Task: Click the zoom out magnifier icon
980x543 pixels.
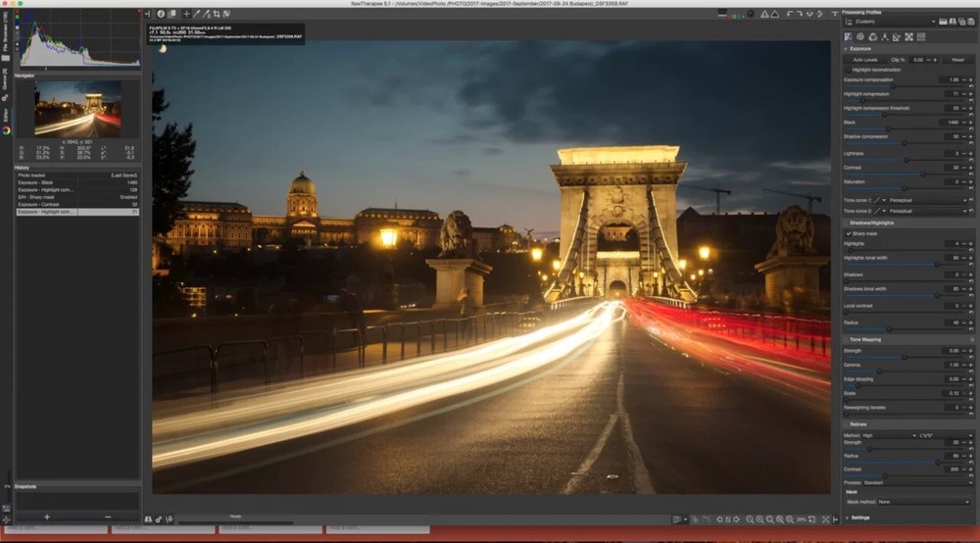Action: 750,519
